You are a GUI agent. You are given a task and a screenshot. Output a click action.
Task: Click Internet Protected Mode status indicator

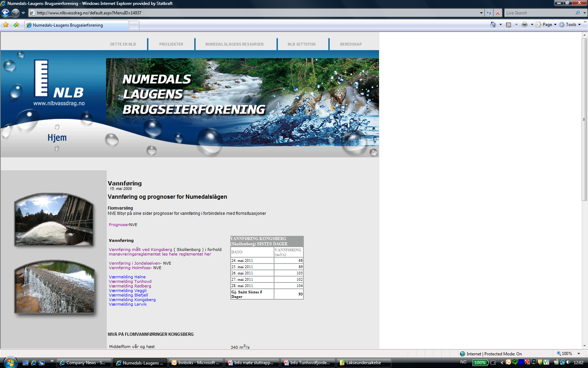491,354
